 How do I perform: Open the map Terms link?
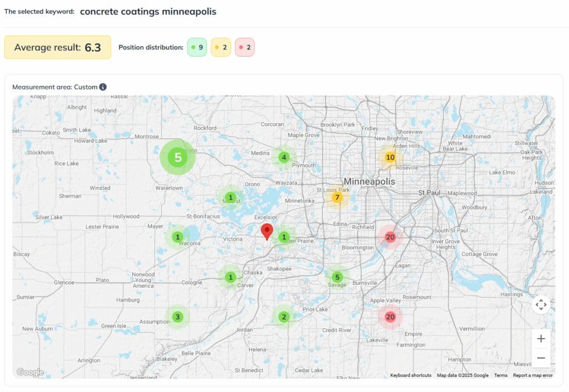[501, 375]
